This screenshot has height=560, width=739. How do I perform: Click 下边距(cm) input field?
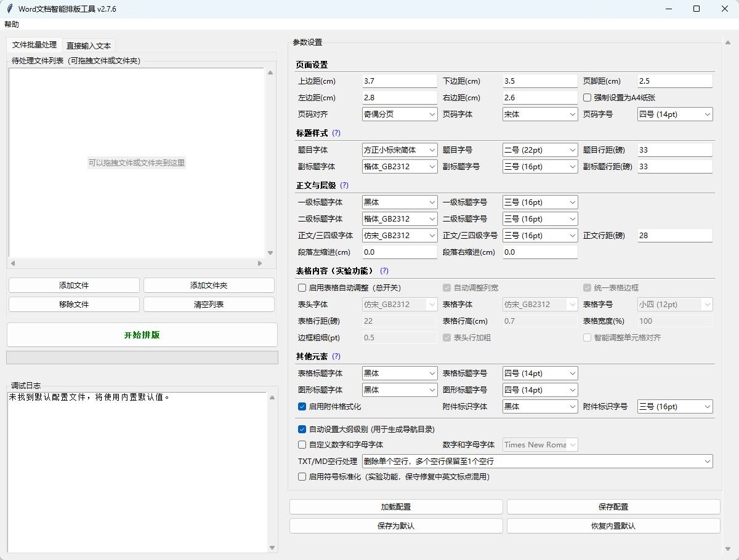540,81
